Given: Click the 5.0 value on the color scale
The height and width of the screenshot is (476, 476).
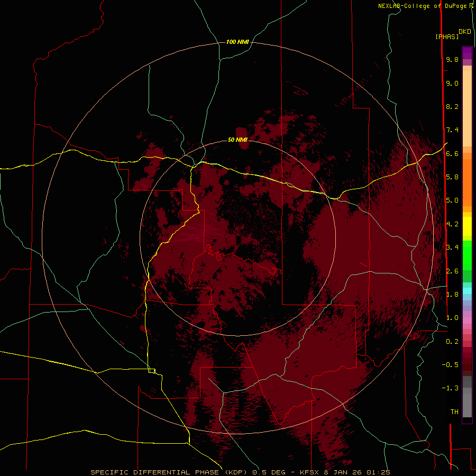Looking at the screenshot, I should point(452,200).
